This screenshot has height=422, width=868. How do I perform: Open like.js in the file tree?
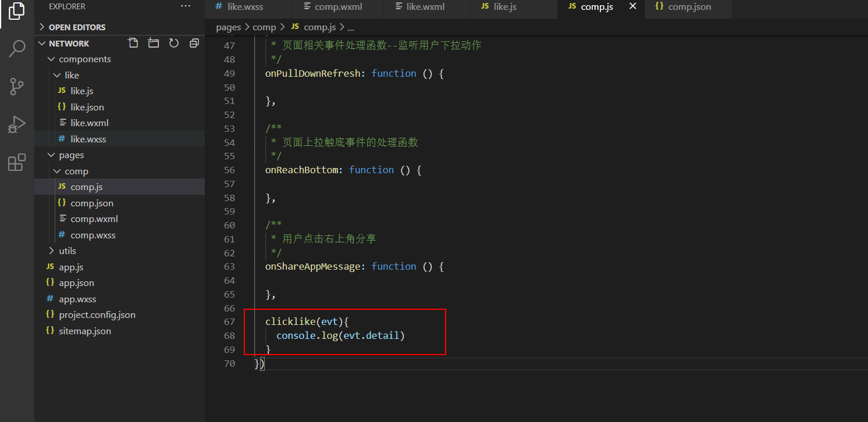pyautogui.click(x=119, y=91)
